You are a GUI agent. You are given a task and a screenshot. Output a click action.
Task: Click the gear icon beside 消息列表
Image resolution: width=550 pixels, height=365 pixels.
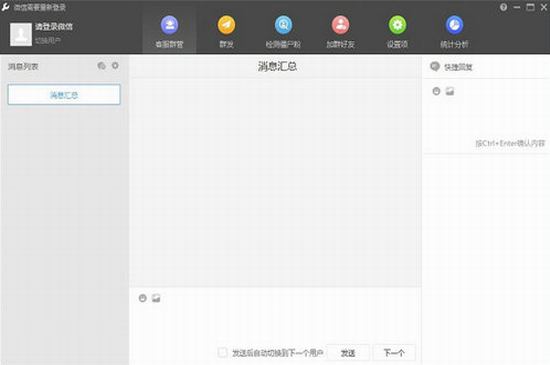click(x=115, y=66)
